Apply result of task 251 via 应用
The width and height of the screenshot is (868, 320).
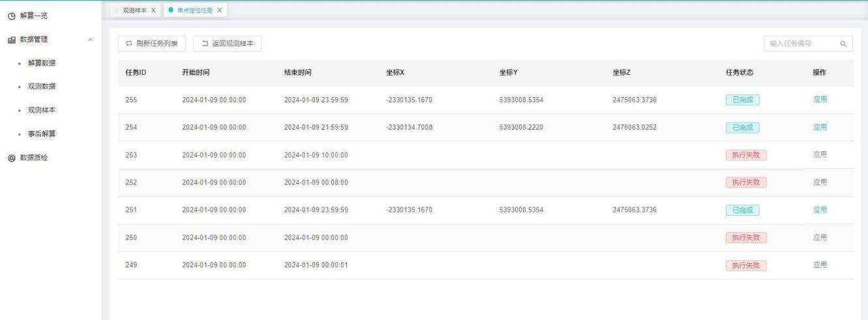click(x=820, y=209)
